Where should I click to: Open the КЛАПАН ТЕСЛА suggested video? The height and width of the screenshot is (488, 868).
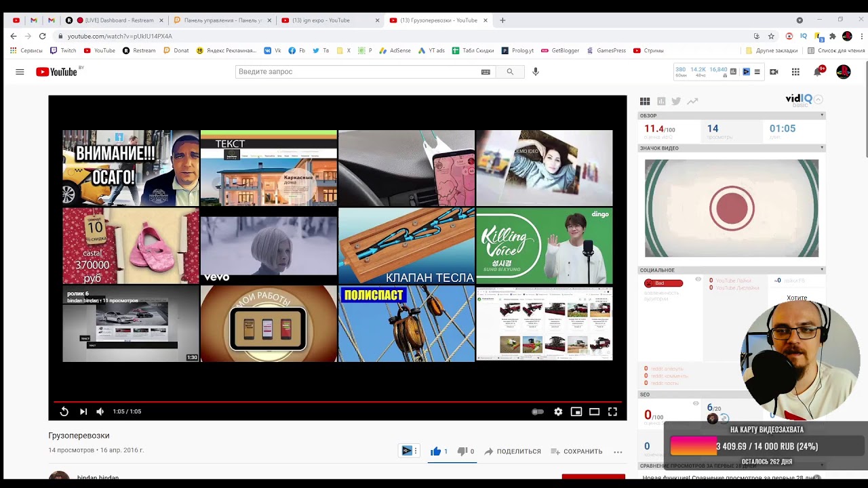407,245
